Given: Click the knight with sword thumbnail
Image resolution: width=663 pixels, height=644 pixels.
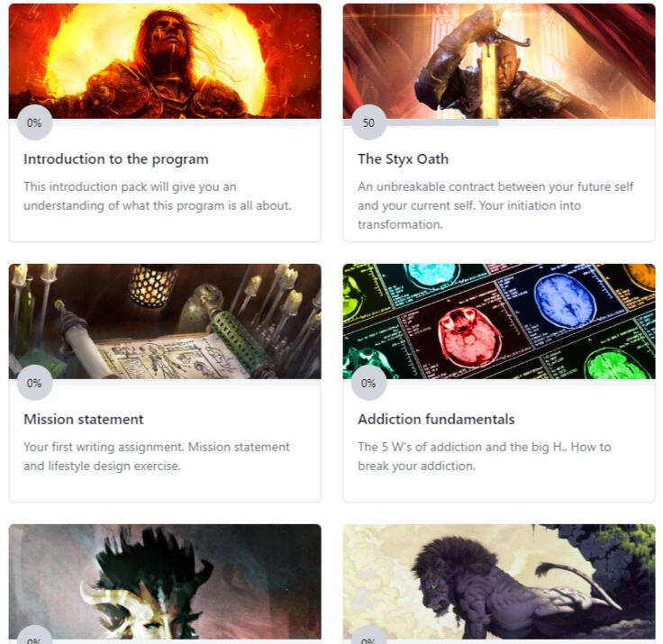Looking at the screenshot, I should coord(499,61).
